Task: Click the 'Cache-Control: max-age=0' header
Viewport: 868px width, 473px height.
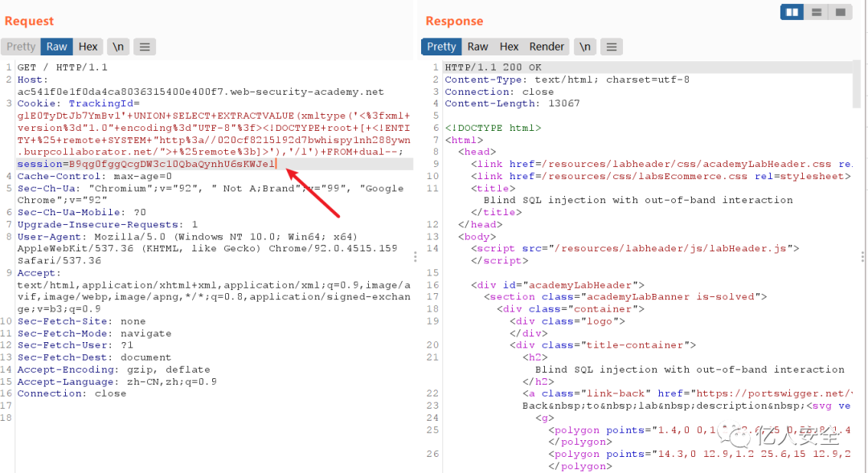Action: pos(95,177)
